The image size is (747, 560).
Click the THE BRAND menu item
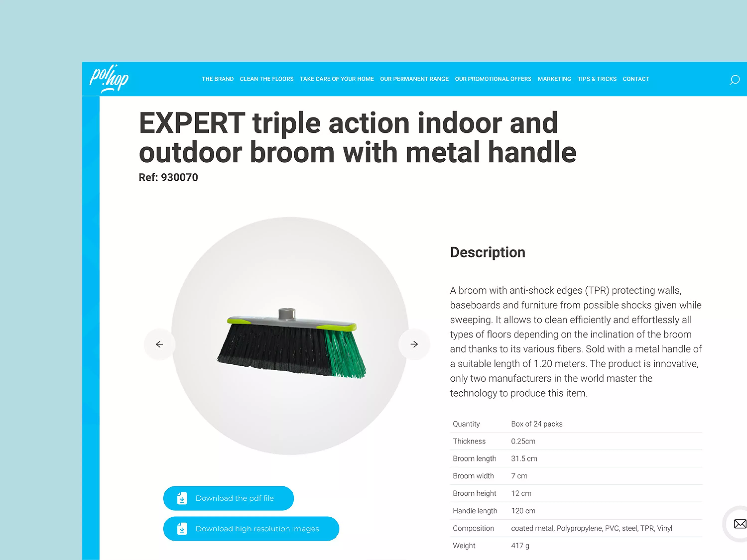point(218,79)
